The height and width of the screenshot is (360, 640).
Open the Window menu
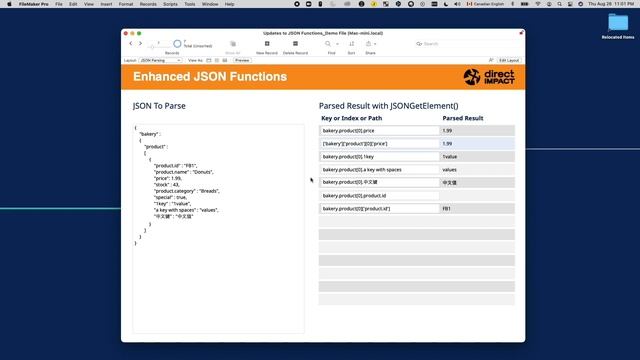point(210,4)
